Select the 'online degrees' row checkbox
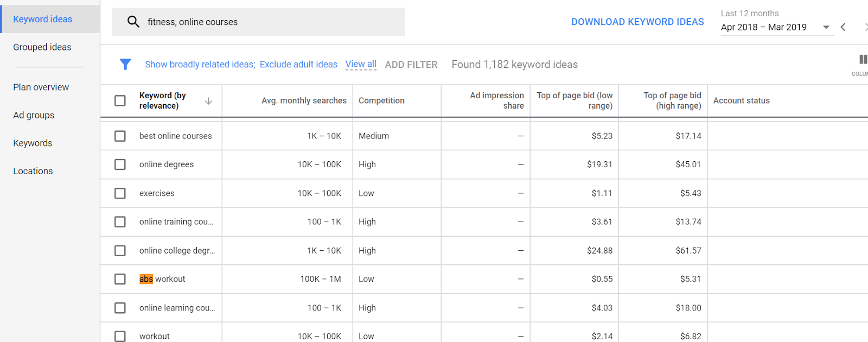Image resolution: width=868 pixels, height=342 pixels. point(120,164)
